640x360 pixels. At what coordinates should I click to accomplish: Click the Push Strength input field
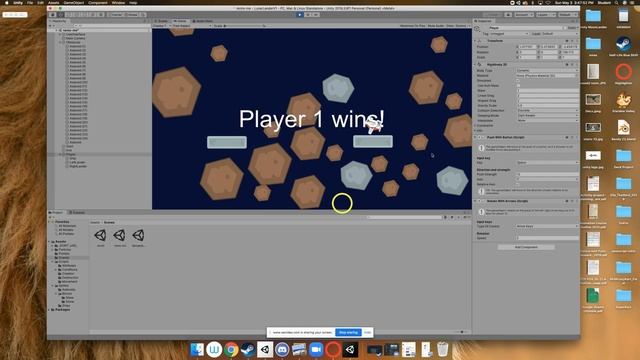pos(547,174)
